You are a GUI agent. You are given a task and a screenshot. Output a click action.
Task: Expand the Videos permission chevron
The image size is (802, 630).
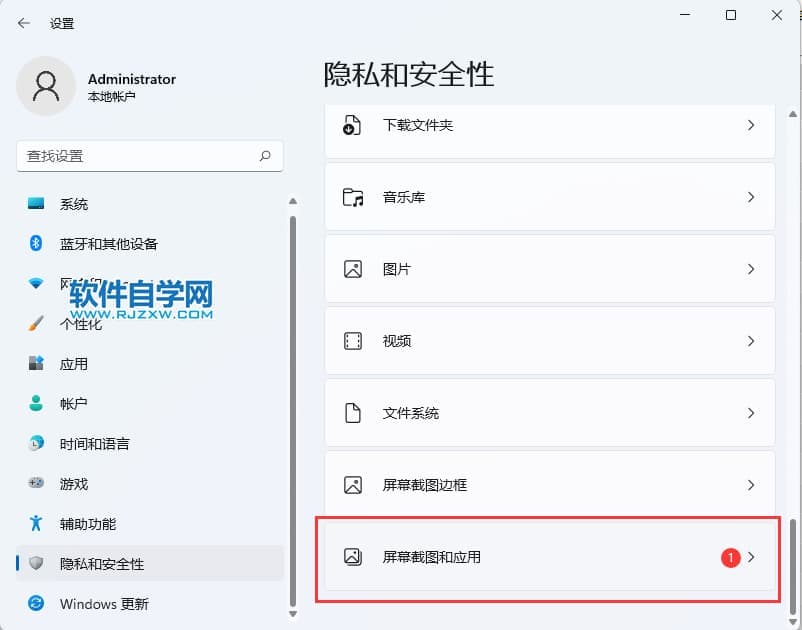[751, 341]
